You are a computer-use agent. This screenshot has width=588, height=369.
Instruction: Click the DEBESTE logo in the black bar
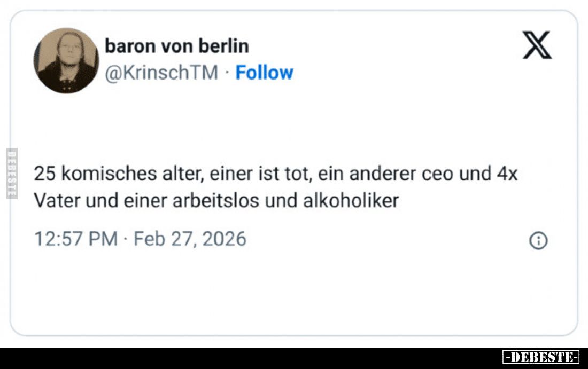coord(540,357)
